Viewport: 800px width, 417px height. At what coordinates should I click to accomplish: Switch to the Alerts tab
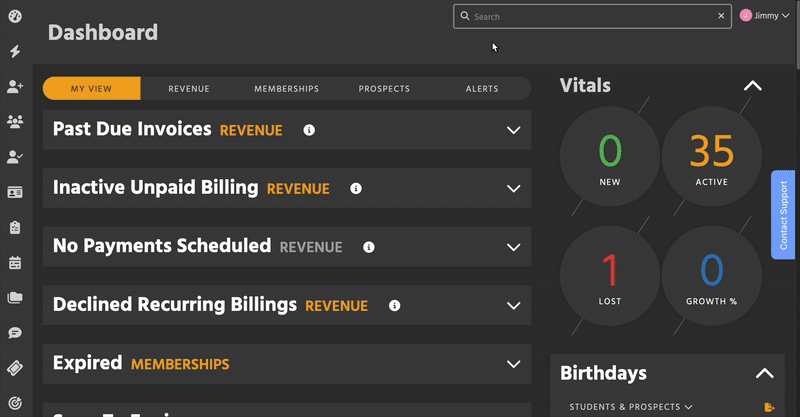[482, 89]
